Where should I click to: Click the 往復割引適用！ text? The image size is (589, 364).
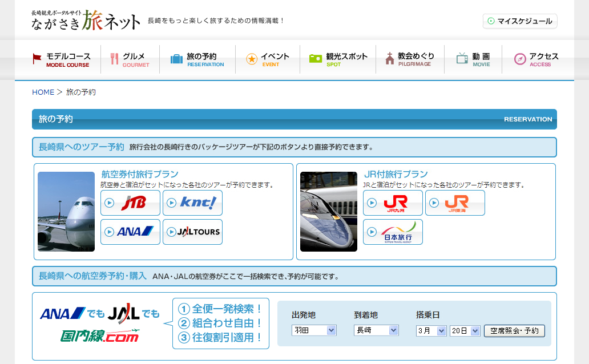227,337
